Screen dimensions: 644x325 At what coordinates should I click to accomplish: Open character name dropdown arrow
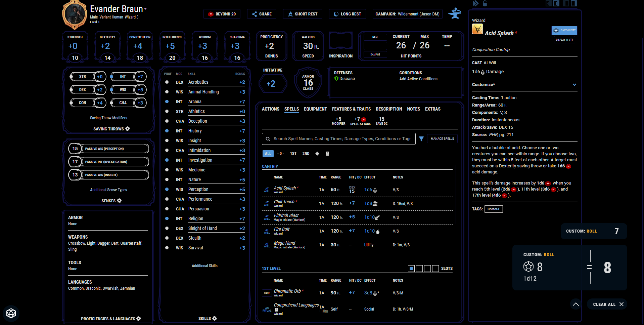[145, 9]
